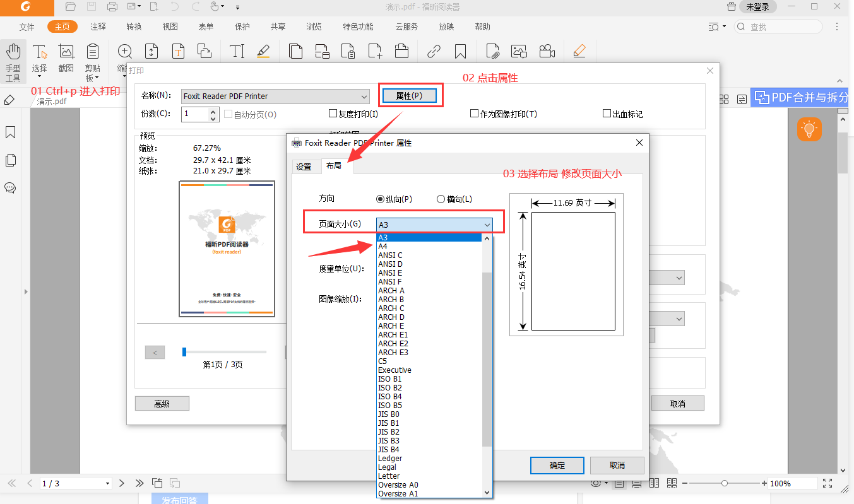Click the print preview page slider handle
Screen dimensions: 854x504
pos(184,352)
